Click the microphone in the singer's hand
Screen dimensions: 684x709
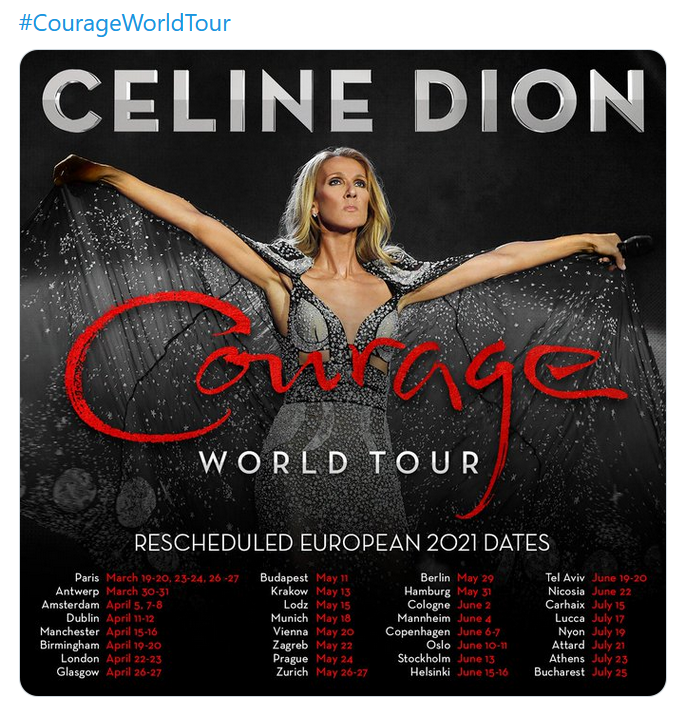coord(635,245)
